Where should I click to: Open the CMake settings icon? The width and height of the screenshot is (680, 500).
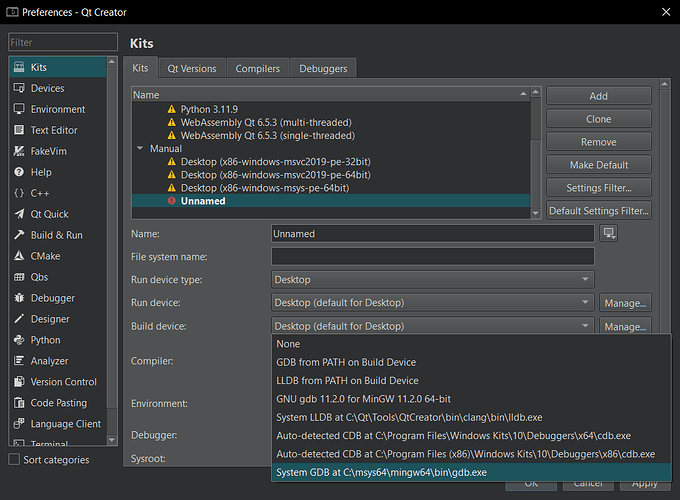point(20,256)
